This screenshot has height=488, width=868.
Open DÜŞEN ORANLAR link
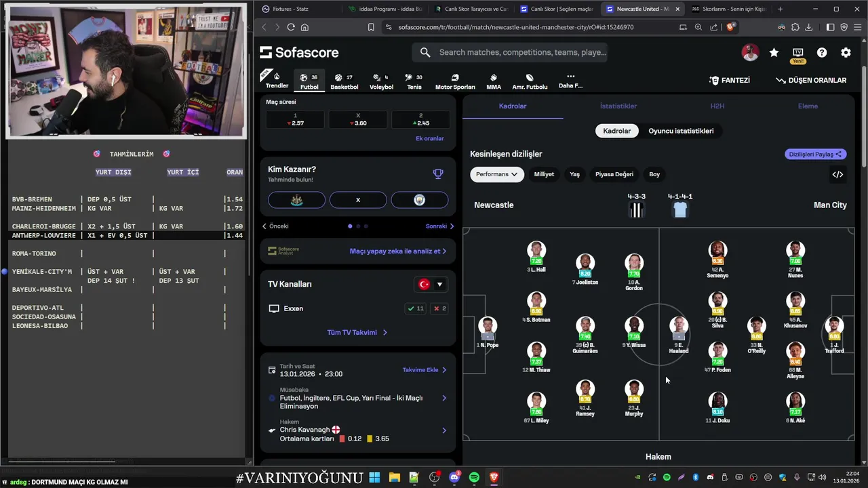811,80
